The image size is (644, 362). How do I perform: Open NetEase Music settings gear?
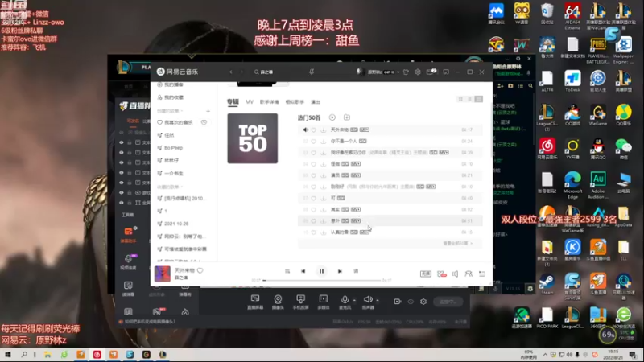pyautogui.click(x=417, y=72)
